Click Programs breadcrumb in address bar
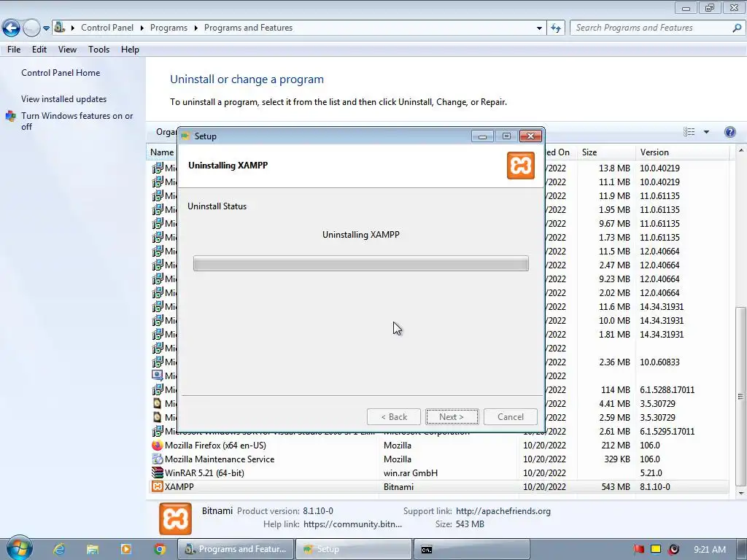747x560 pixels. (169, 28)
